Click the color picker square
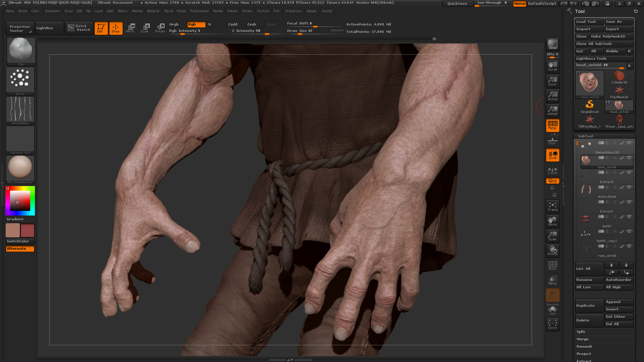The width and height of the screenshot is (644, 362). 20,200
